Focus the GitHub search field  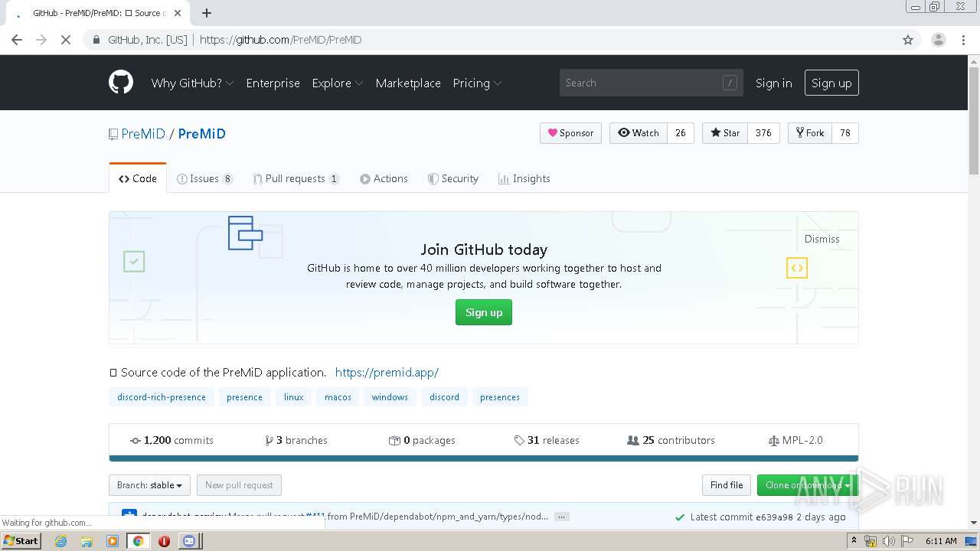[x=652, y=83]
